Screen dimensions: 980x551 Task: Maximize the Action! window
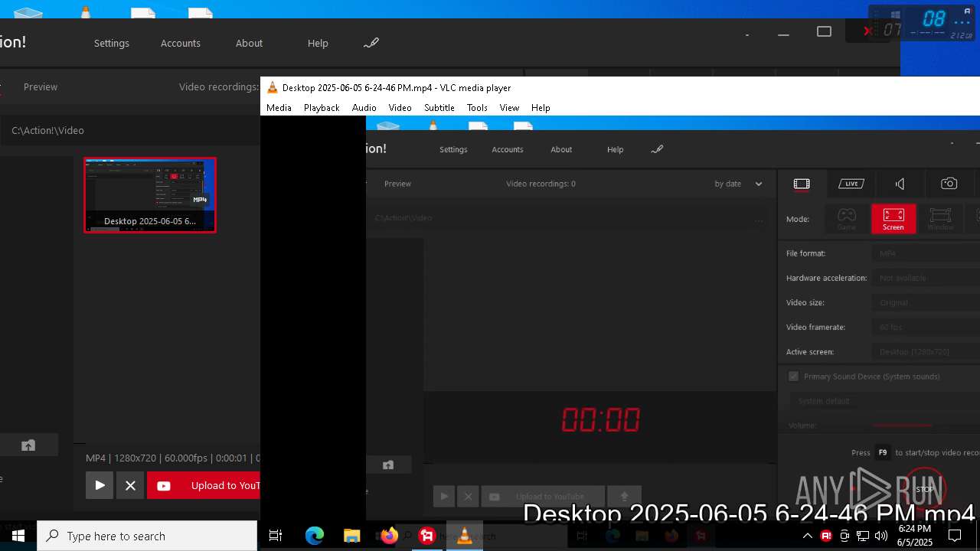point(824,32)
